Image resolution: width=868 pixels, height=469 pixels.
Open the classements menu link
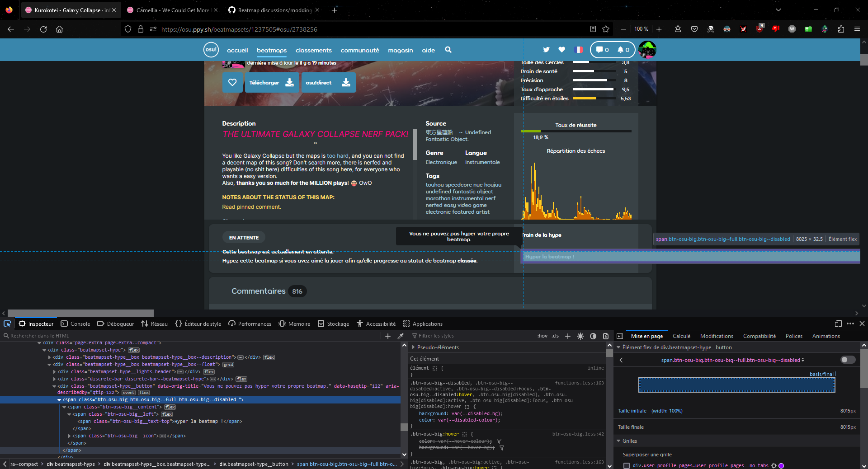click(x=314, y=50)
